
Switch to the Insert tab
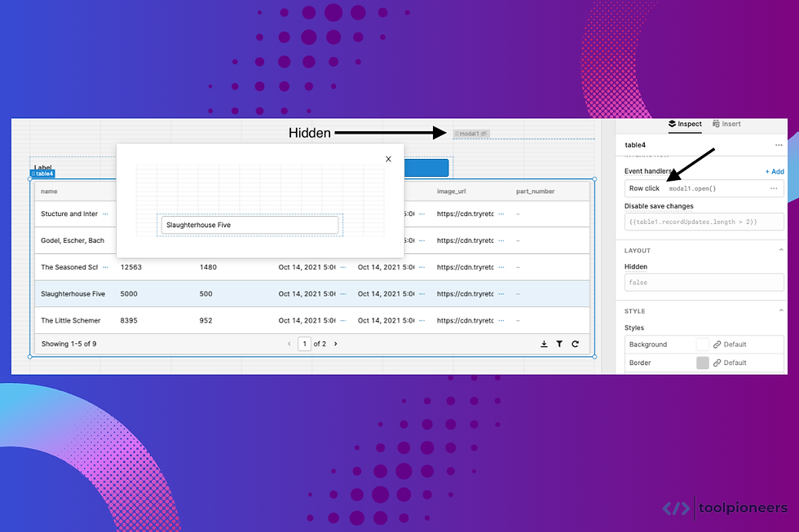[726, 124]
